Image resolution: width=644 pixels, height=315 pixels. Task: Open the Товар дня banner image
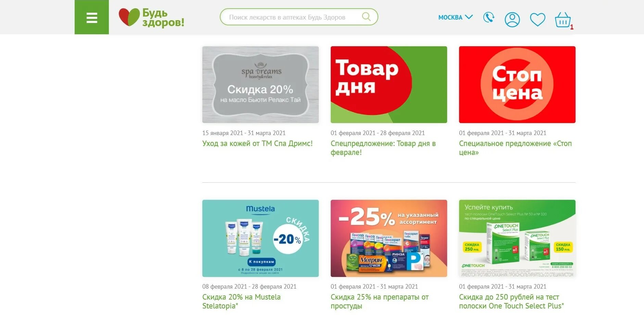(x=389, y=85)
